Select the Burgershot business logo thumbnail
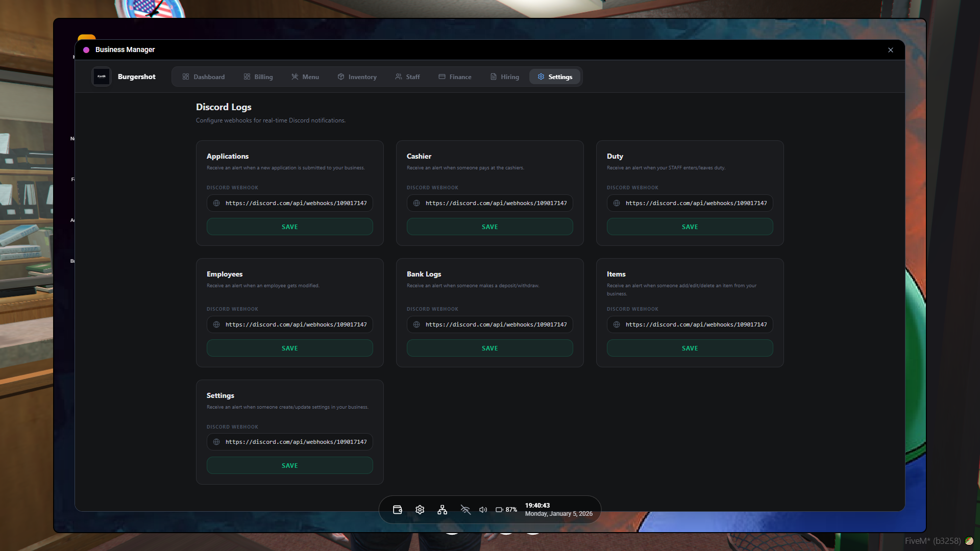Screen dimensions: 980x551 click(101, 77)
